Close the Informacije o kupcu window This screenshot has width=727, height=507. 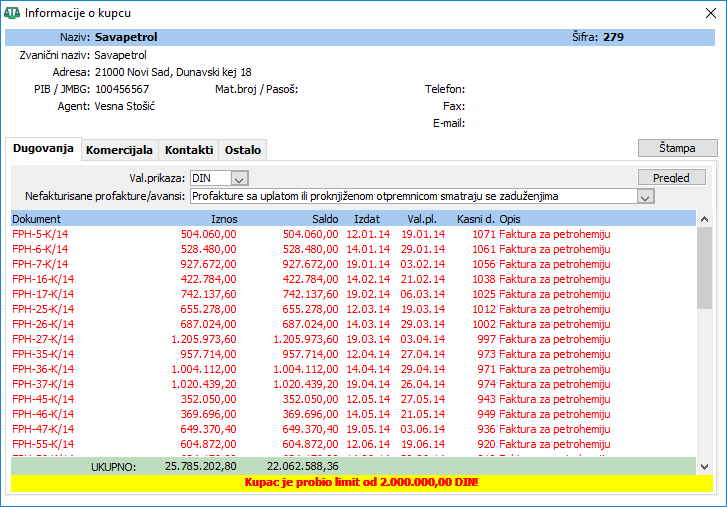tap(710, 13)
